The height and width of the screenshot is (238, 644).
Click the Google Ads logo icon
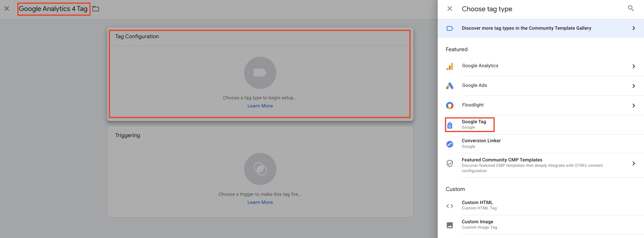(x=450, y=86)
